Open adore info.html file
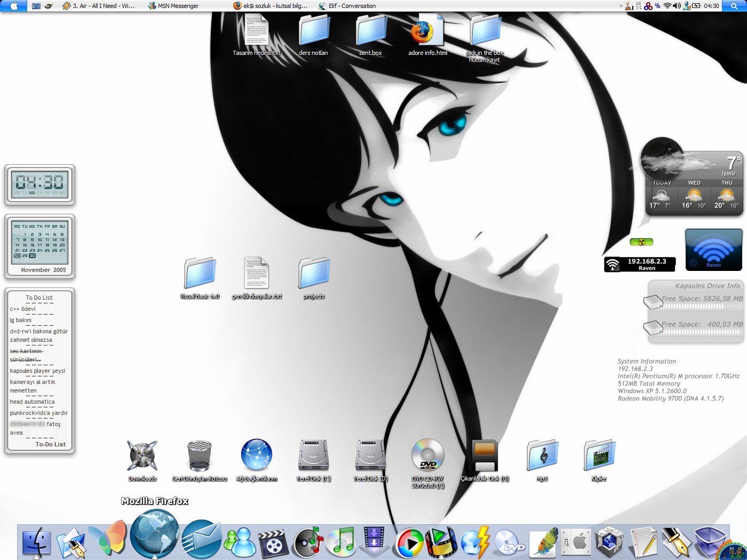This screenshot has height=560, width=747. (x=427, y=35)
